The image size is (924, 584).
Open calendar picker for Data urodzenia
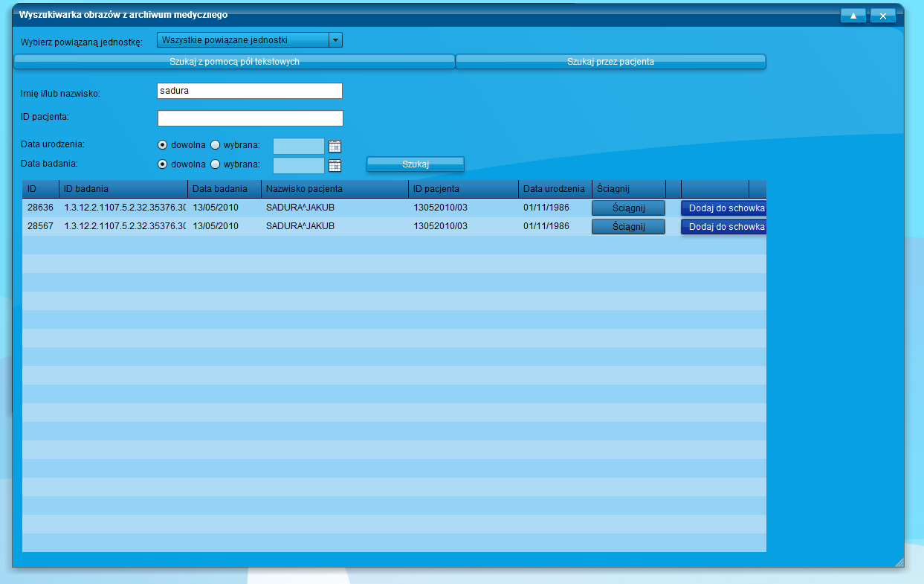(335, 146)
